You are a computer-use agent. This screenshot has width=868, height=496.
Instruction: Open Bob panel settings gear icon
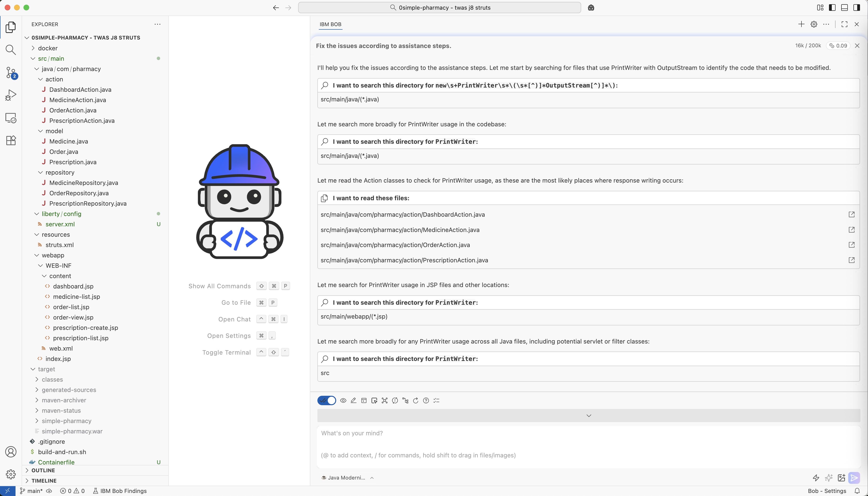click(x=813, y=24)
